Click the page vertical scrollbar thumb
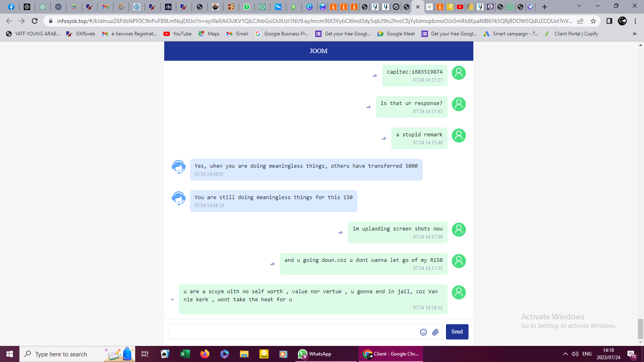644x362 pixels. [640, 329]
